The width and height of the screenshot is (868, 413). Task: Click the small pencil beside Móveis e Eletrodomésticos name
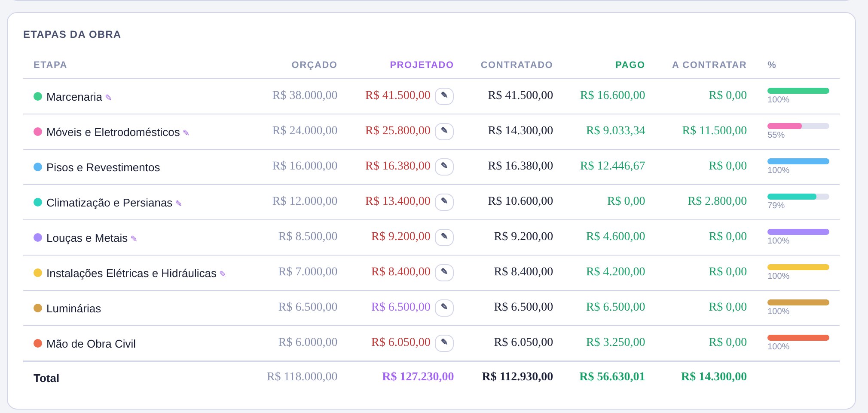pos(186,133)
